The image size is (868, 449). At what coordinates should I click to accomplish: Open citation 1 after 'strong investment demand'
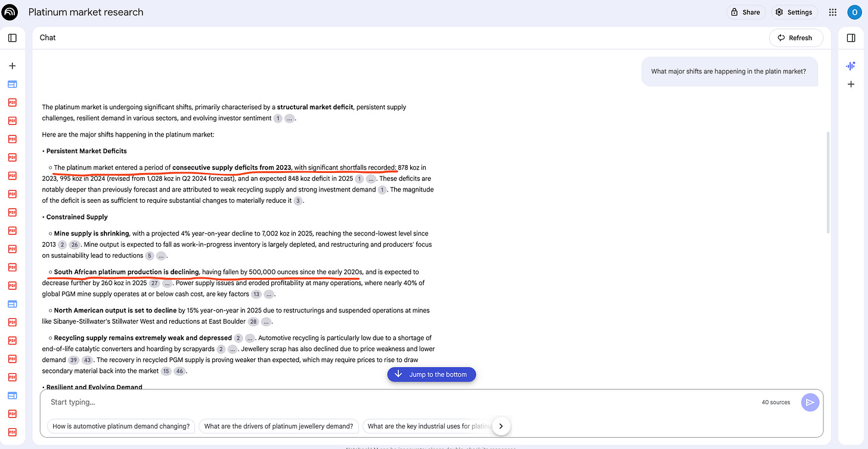tap(382, 190)
